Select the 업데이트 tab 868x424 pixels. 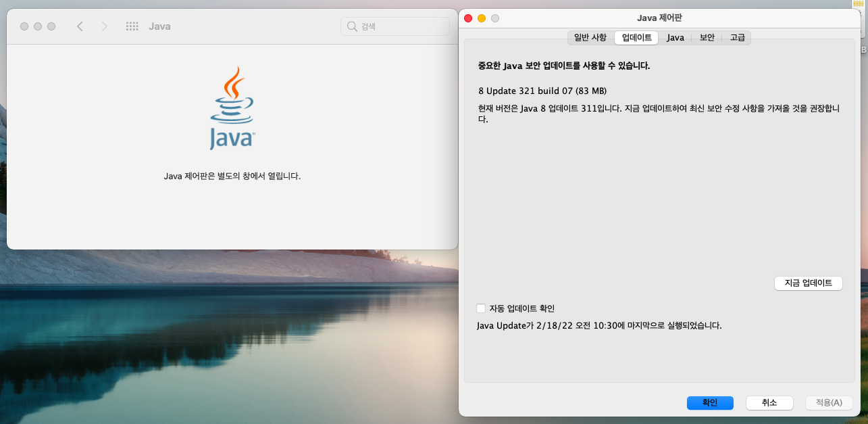pos(636,38)
